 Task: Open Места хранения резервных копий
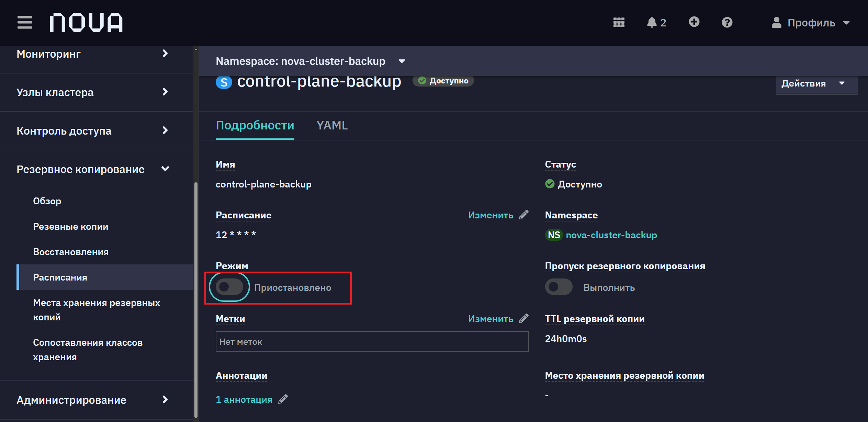(97, 310)
